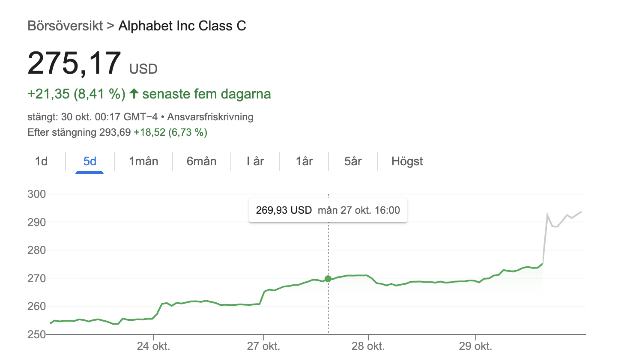Viewport: 627px width, 364px height.
Task: Show the 1mån chart range
Action: [143, 161]
